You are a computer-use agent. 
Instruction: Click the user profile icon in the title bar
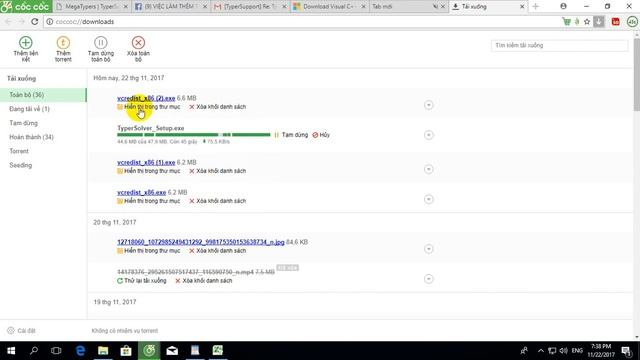coord(563,6)
